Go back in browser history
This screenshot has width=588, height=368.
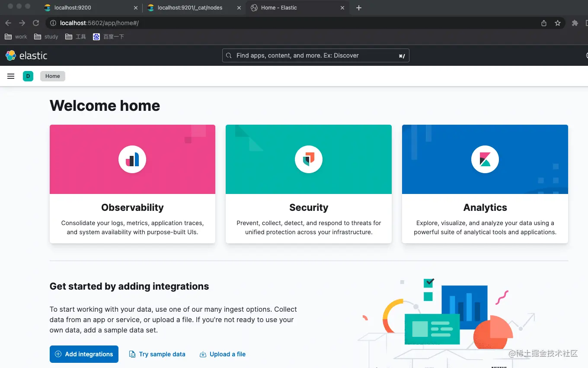click(x=8, y=23)
